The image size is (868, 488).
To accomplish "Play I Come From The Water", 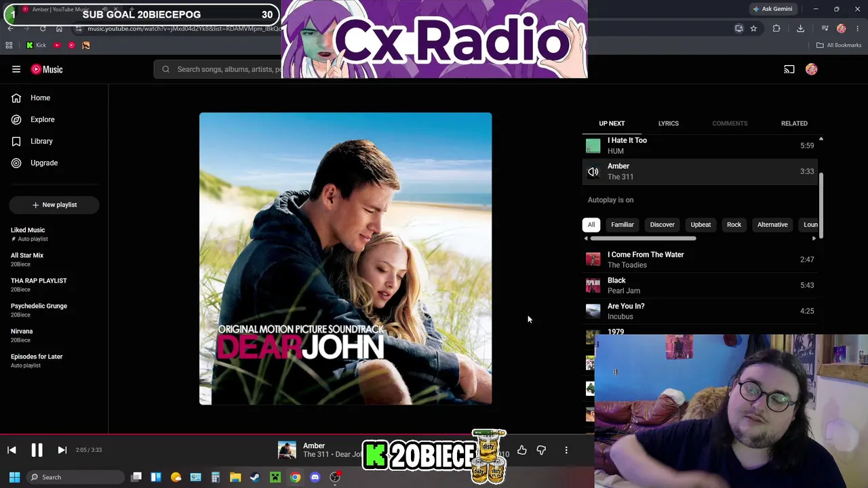I will (700, 260).
